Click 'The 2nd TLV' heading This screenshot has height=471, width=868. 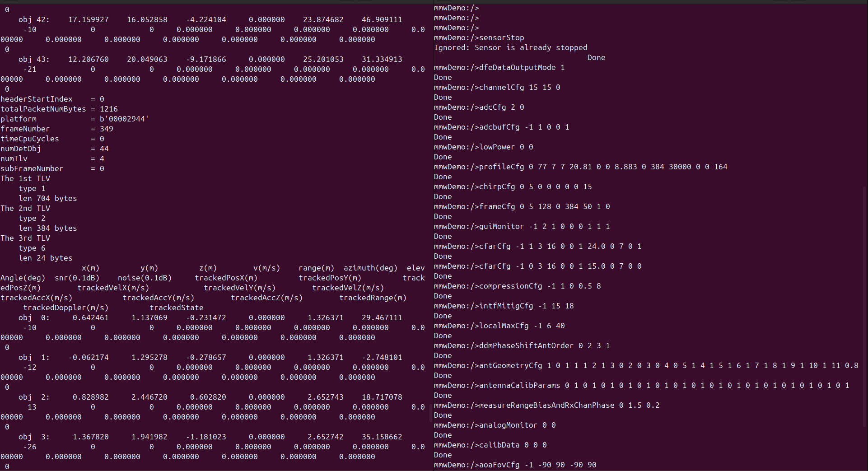pos(25,209)
